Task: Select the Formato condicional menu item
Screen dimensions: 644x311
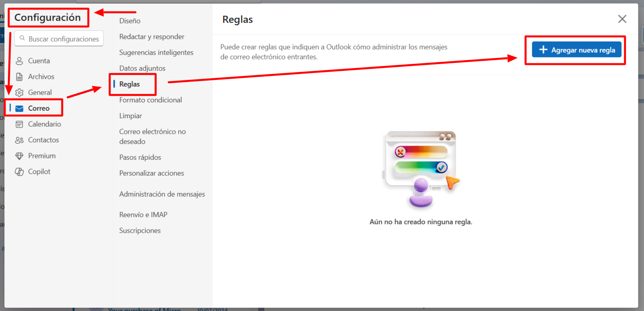Action: click(x=151, y=100)
